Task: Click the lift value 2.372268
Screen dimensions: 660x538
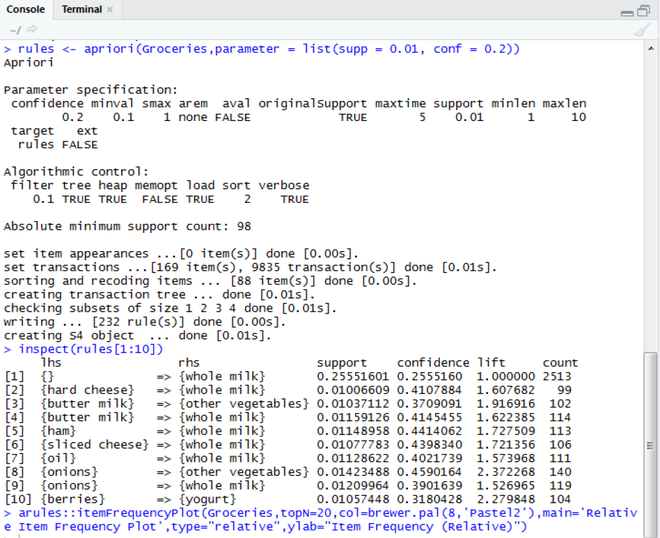Action: click(506, 472)
